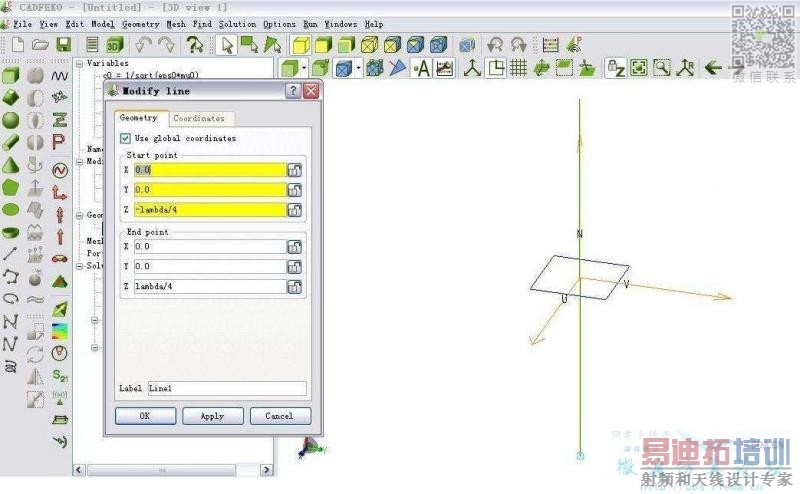This screenshot has height=494, width=800.
Task: Open the green cube dropdown arrow
Action: [x=304, y=68]
